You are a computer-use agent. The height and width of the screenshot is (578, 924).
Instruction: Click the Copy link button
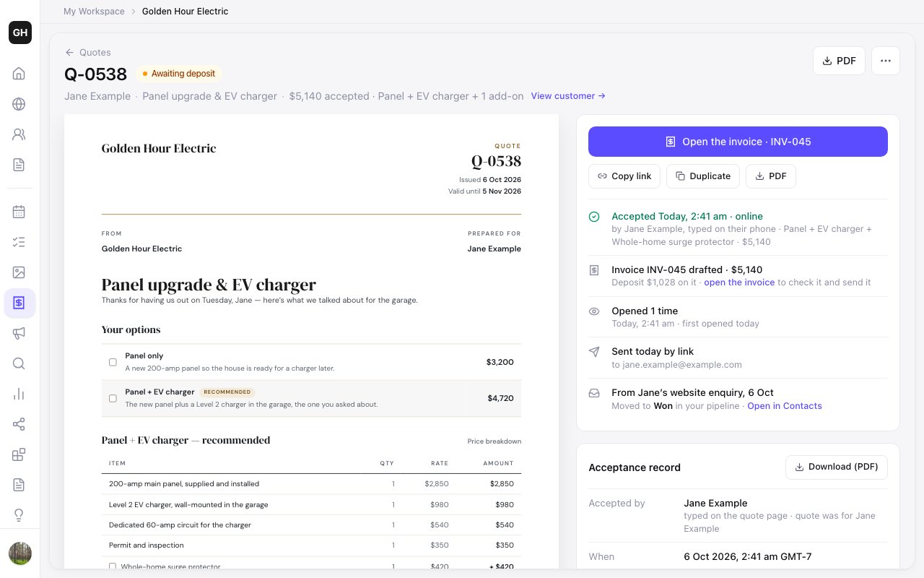tap(624, 176)
